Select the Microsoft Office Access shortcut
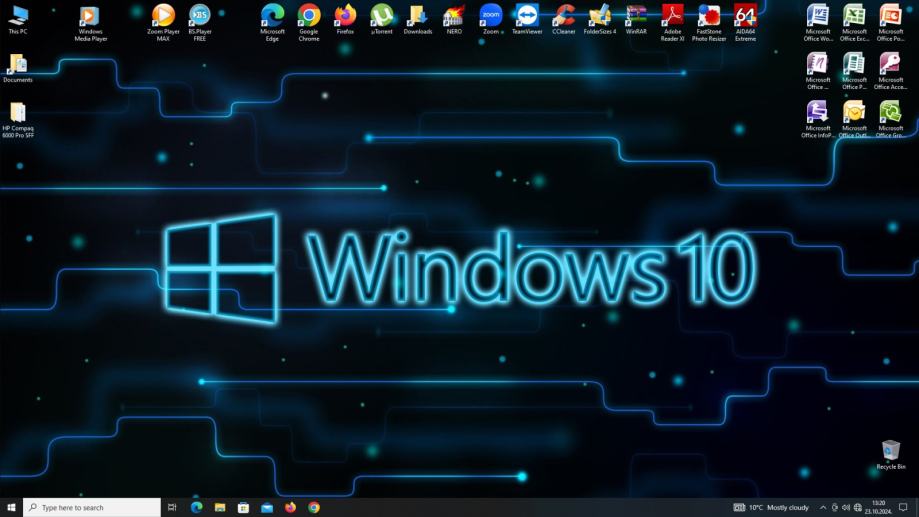 [890, 72]
